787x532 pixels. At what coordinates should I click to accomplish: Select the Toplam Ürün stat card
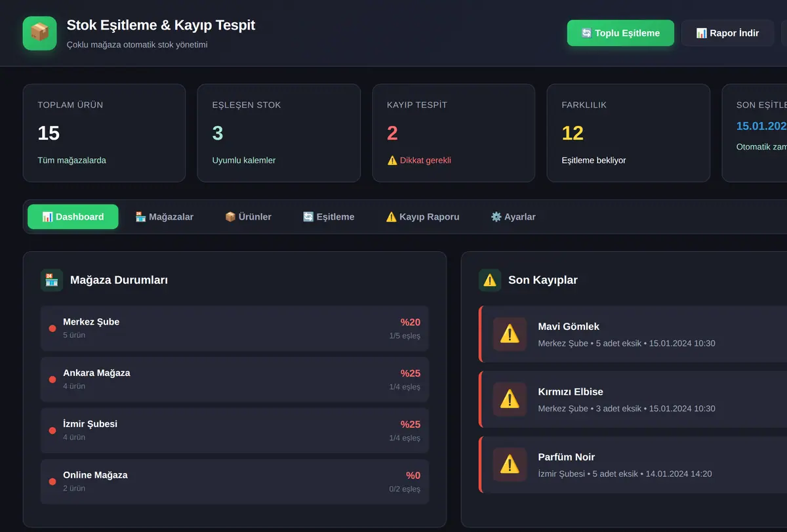(104, 133)
